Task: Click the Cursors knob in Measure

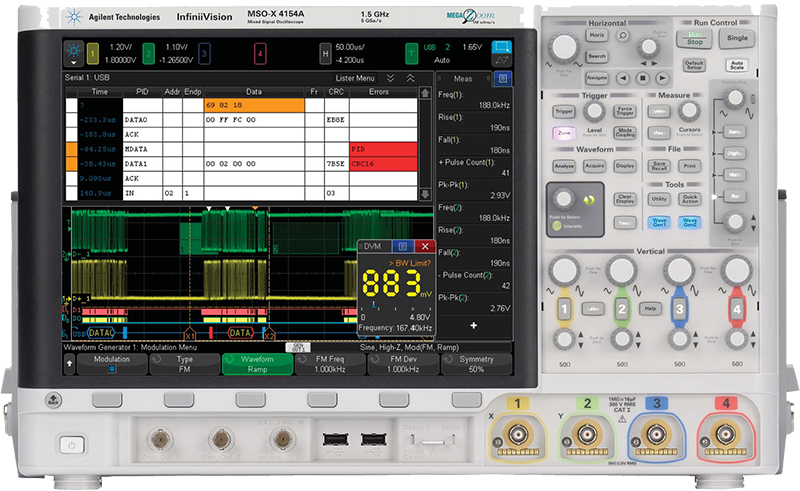Action: (x=689, y=110)
